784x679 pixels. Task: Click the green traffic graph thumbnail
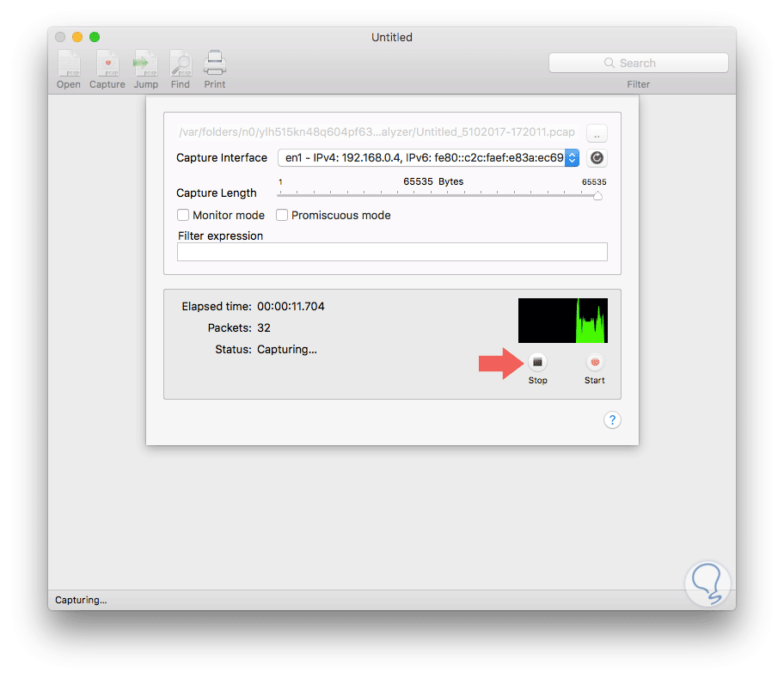[562, 321]
